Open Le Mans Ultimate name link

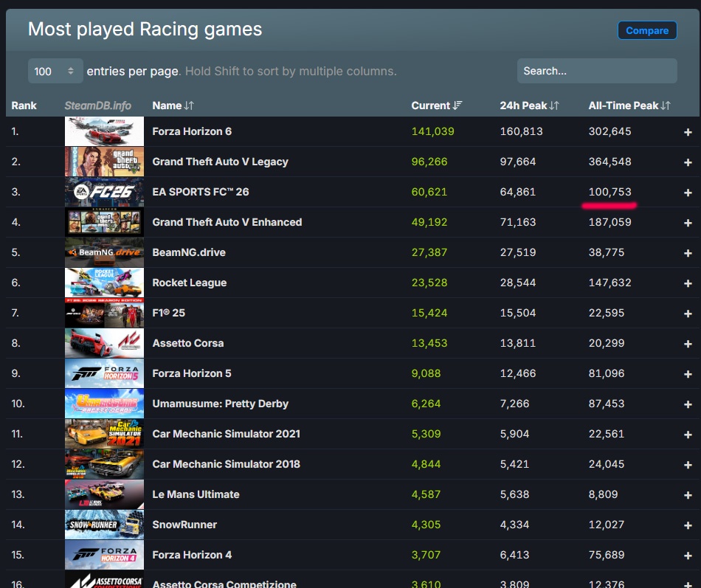pyautogui.click(x=196, y=494)
